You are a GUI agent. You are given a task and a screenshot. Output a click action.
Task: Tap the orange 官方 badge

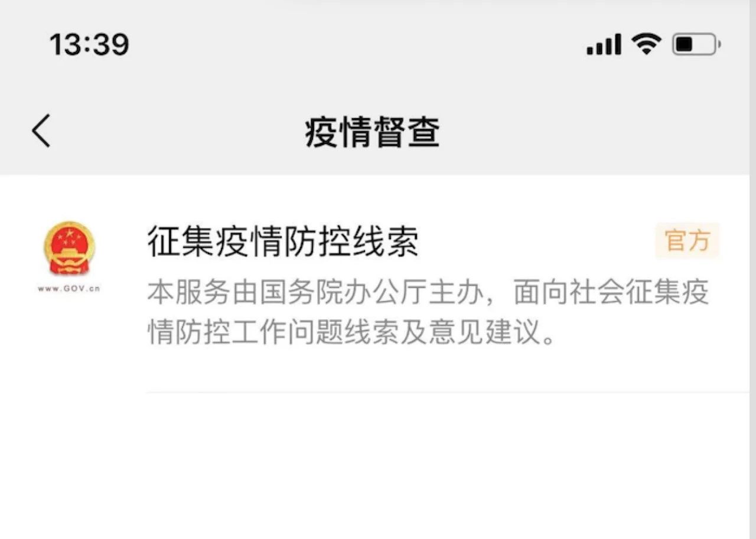pos(687,241)
